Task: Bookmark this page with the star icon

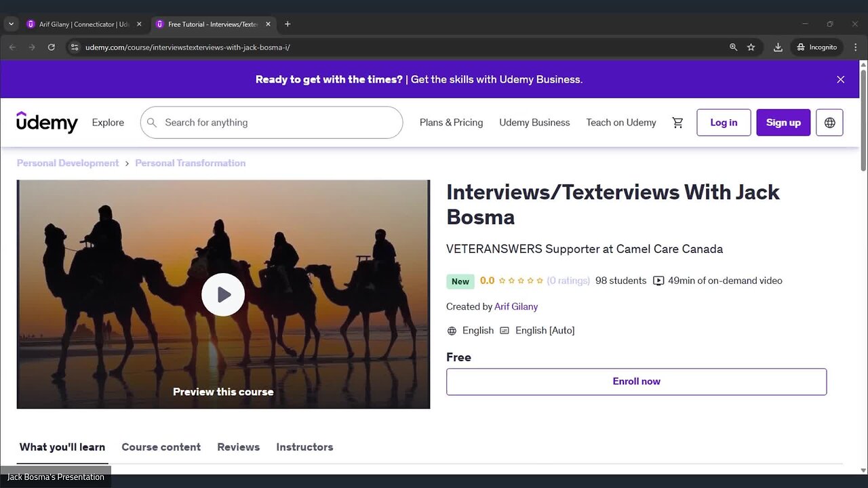Action: click(751, 47)
